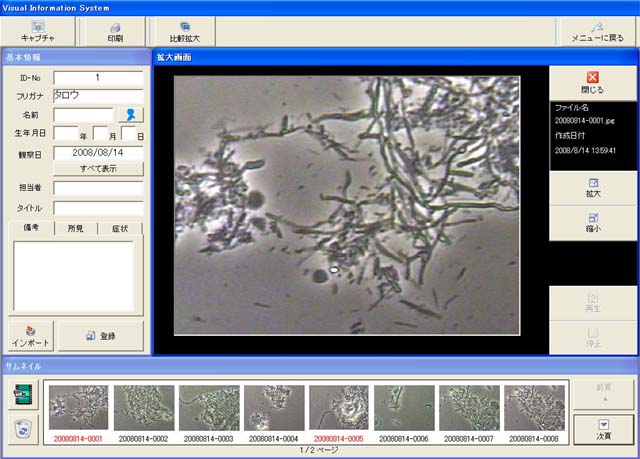The height and width of the screenshot is (459, 640).
Task: Return to menu via メニューに戻る
Action: [x=595, y=31]
